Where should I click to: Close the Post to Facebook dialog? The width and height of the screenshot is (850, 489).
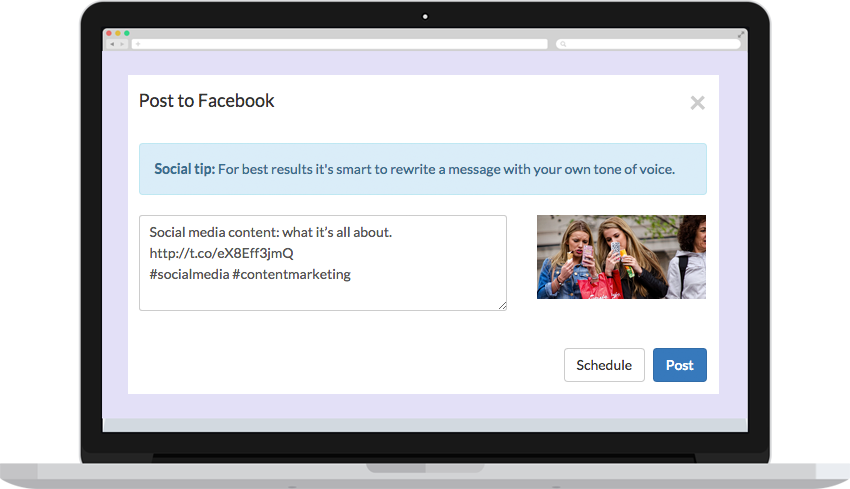click(x=697, y=102)
